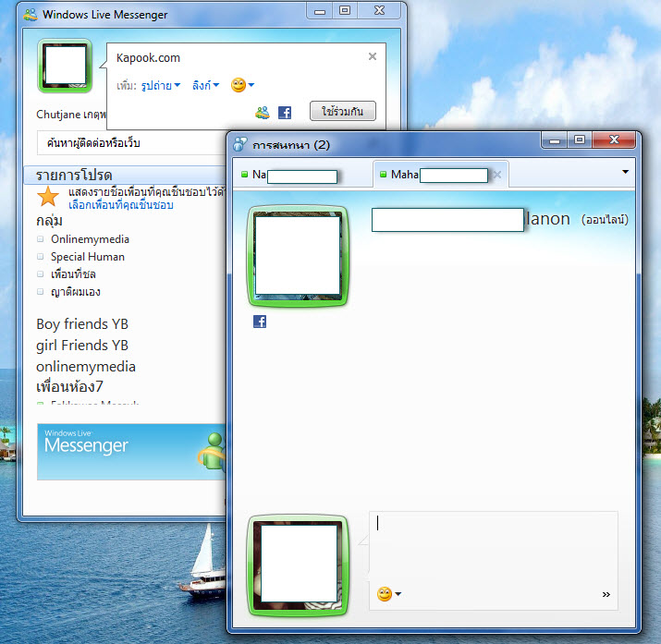Expand the girl Friends YB category

[82, 346]
